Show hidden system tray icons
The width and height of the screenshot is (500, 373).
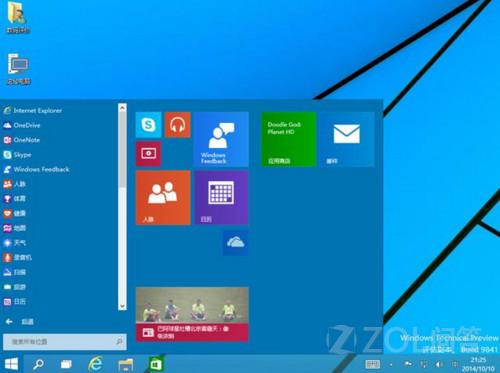pos(391,365)
